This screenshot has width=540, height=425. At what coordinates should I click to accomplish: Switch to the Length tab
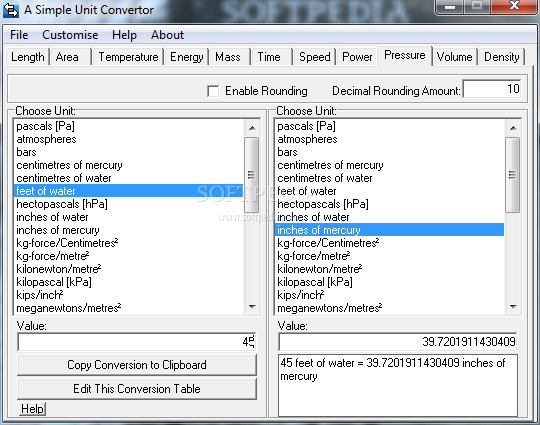tap(28, 57)
